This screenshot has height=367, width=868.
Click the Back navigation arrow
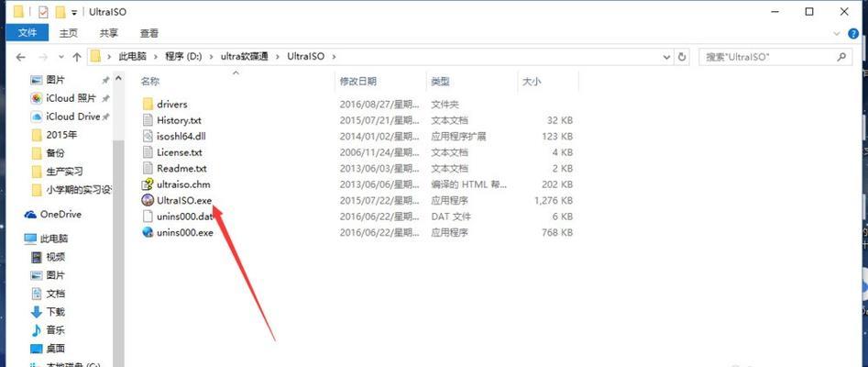pos(20,57)
